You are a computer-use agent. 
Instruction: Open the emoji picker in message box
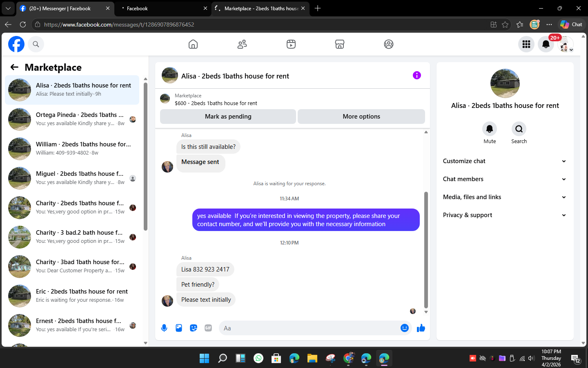[405, 328]
